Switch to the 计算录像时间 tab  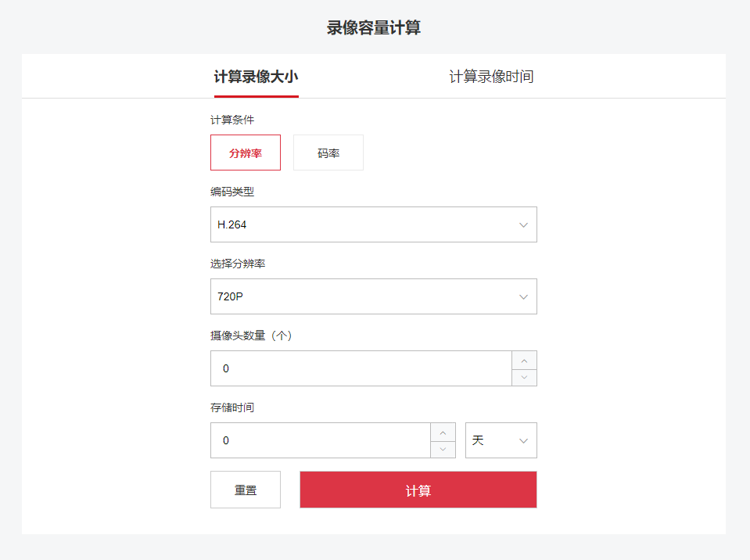tap(491, 77)
